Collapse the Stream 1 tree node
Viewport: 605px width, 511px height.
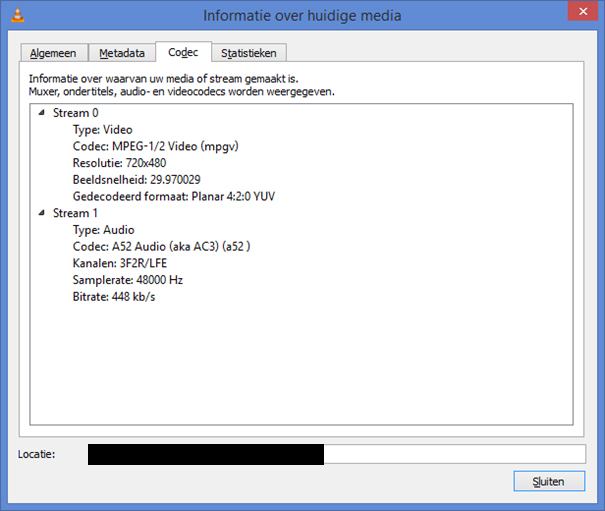(42, 213)
